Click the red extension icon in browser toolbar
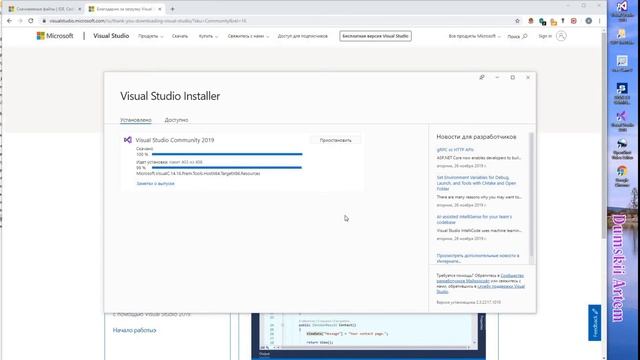The height and width of the screenshot is (360, 640). click(x=573, y=21)
